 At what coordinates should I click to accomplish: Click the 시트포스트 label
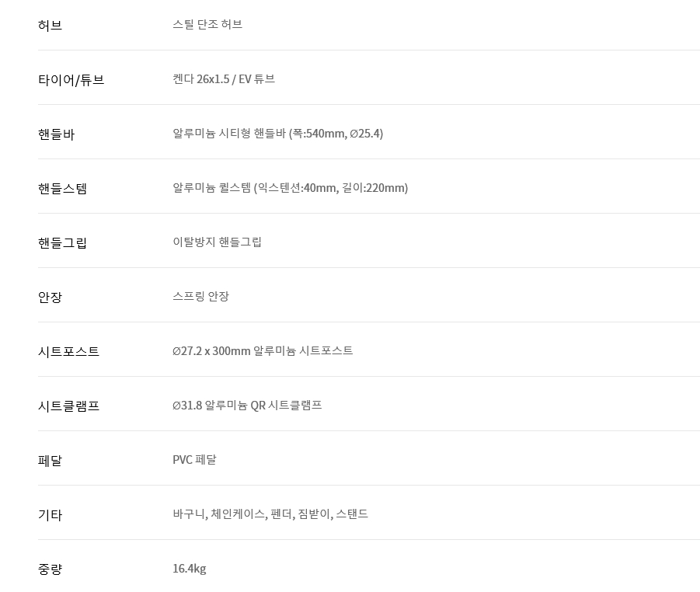tap(68, 352)
